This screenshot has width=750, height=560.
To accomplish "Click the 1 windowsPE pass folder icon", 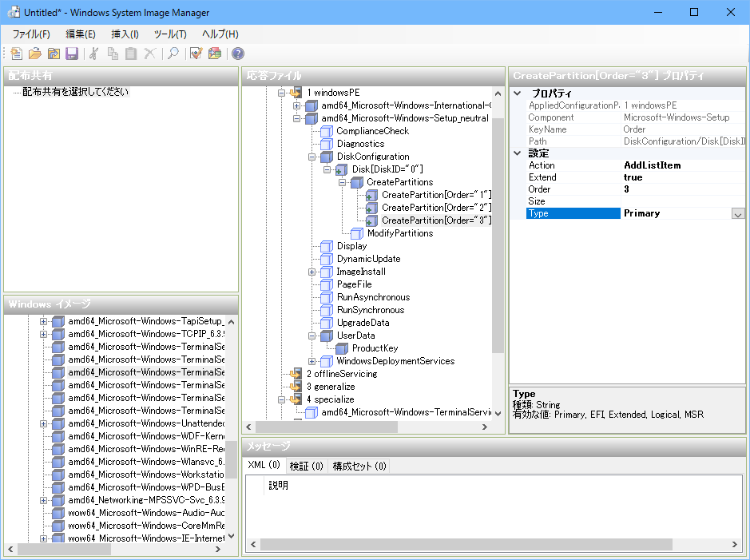I will click(296, 93).
